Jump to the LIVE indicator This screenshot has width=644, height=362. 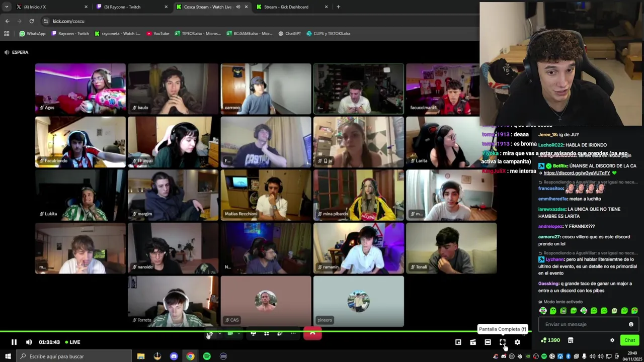point(72,342)
